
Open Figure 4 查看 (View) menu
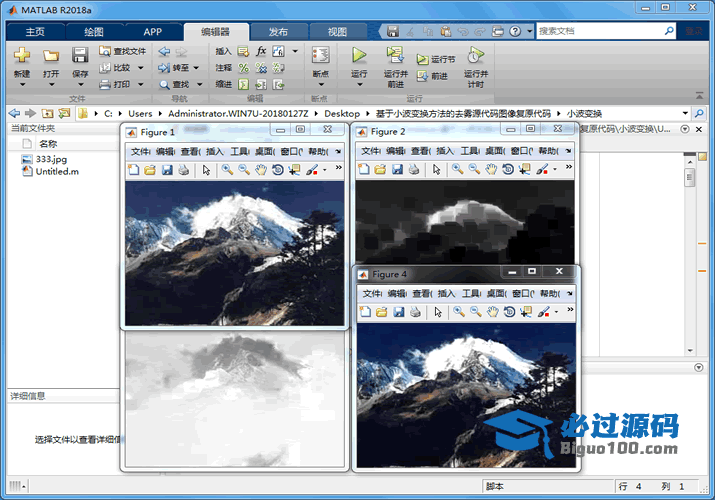point(422,294)
